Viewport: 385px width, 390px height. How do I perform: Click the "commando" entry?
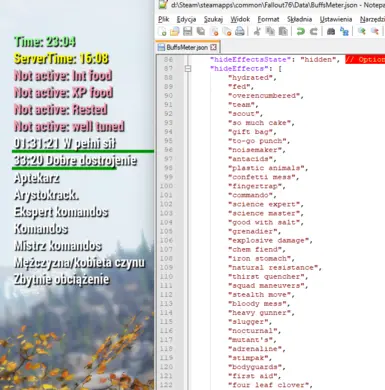coord(250,195)
